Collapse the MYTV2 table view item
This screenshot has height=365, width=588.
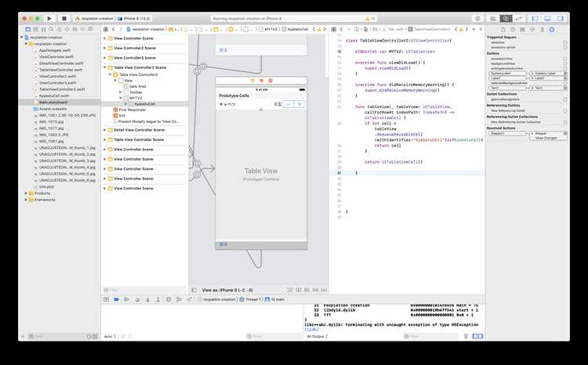(121, 98)
